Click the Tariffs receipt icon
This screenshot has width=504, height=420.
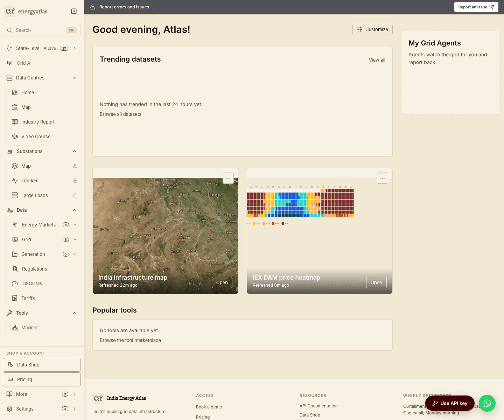coord(15,298)
